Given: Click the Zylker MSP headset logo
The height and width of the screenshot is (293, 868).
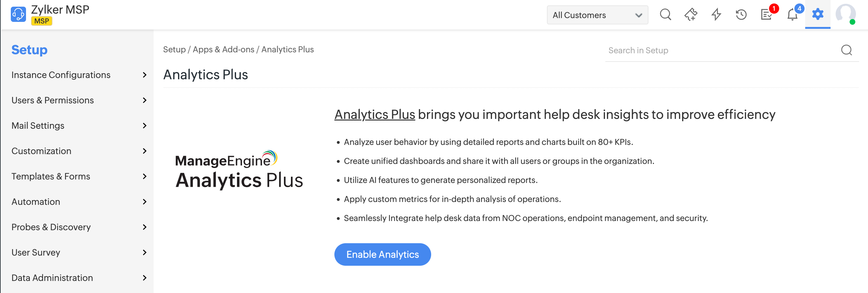Looking at the screenshot, I should coord(18,15).
